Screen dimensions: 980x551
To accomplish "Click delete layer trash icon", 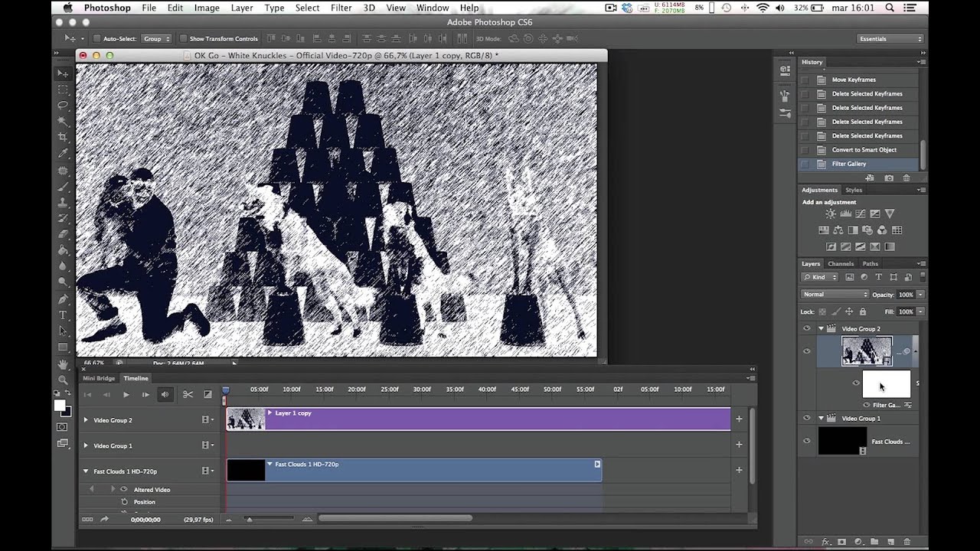I will [x=906, y=542].
